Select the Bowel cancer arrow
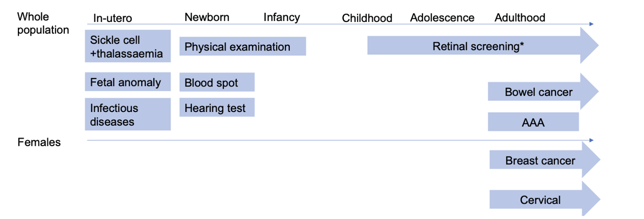644x219 pixels. 539,92
